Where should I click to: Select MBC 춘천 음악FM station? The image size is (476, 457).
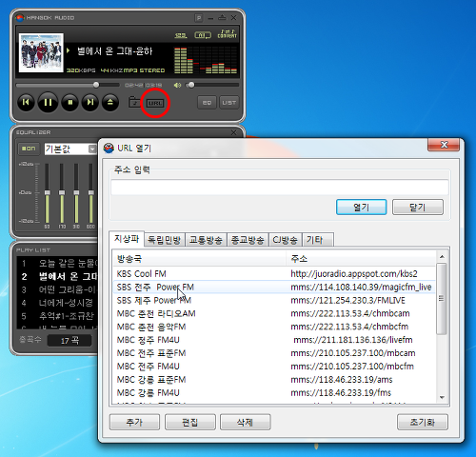tap(274, 327)
